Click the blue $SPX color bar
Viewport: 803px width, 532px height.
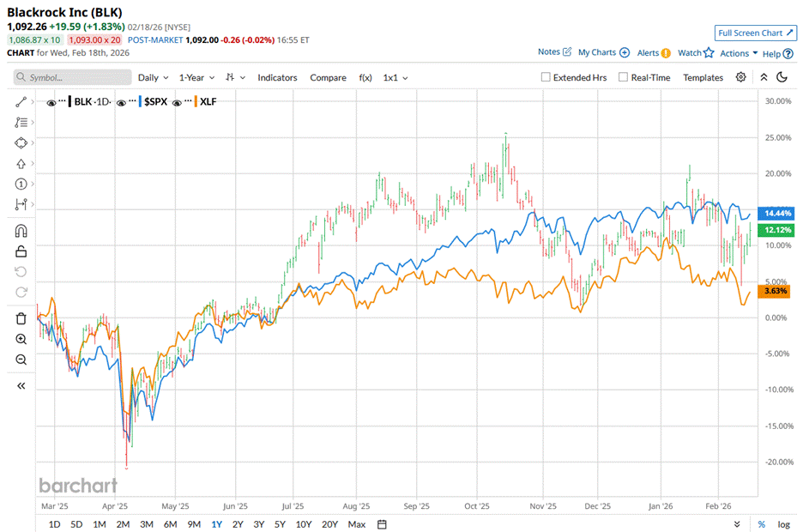[x=140, y=101]
